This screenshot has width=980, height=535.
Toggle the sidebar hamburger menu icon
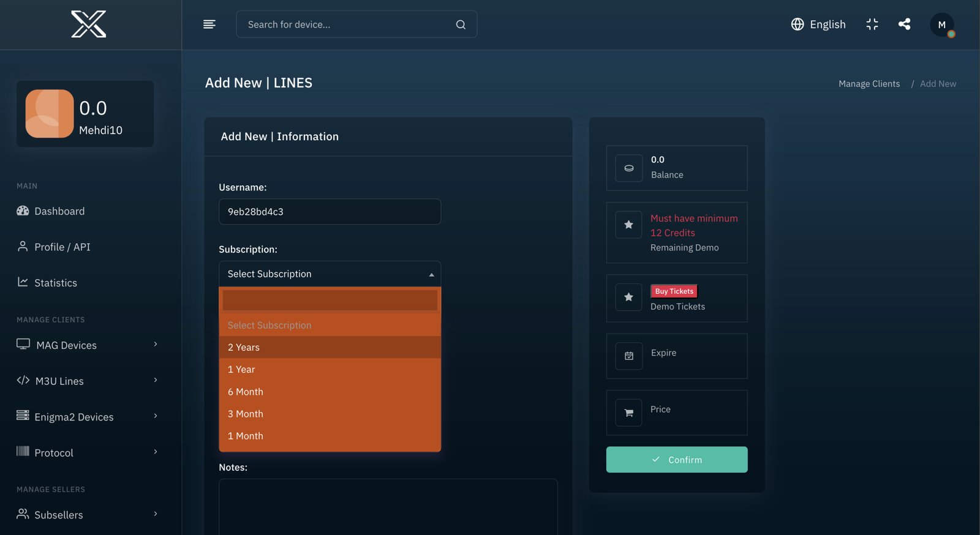pos(209,24)
